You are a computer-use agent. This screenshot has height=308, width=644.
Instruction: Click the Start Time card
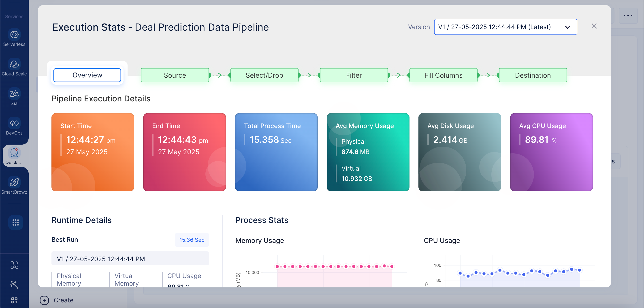(x=93, y=152)
